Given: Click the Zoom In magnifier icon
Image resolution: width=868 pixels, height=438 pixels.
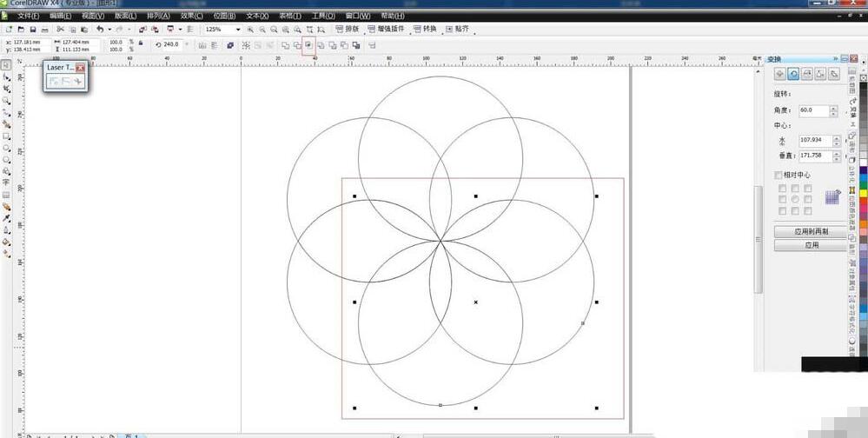Looking at the screenshot, I should [x=250, y=30].
